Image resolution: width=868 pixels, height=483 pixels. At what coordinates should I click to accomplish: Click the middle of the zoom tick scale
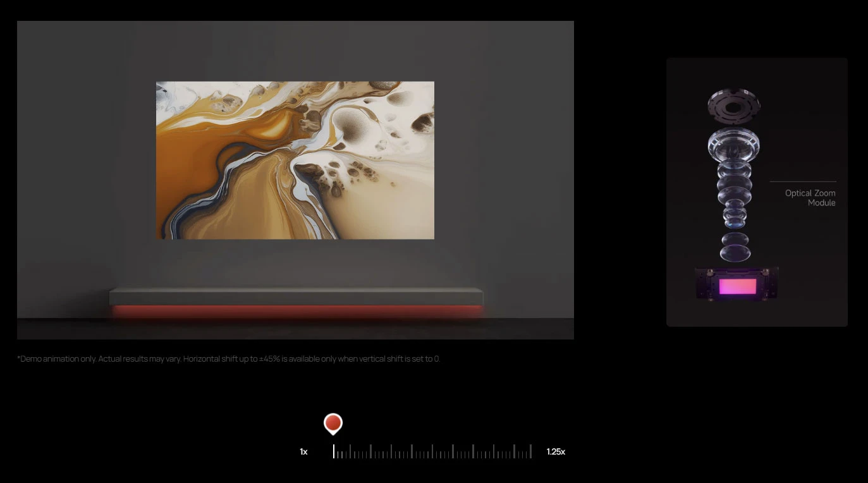coord(432,452)
